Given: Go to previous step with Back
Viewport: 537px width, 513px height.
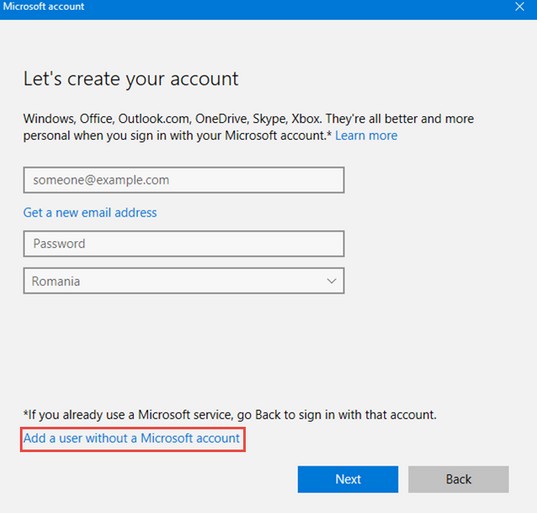Looking at the screenshot, I should coord(458,479).
